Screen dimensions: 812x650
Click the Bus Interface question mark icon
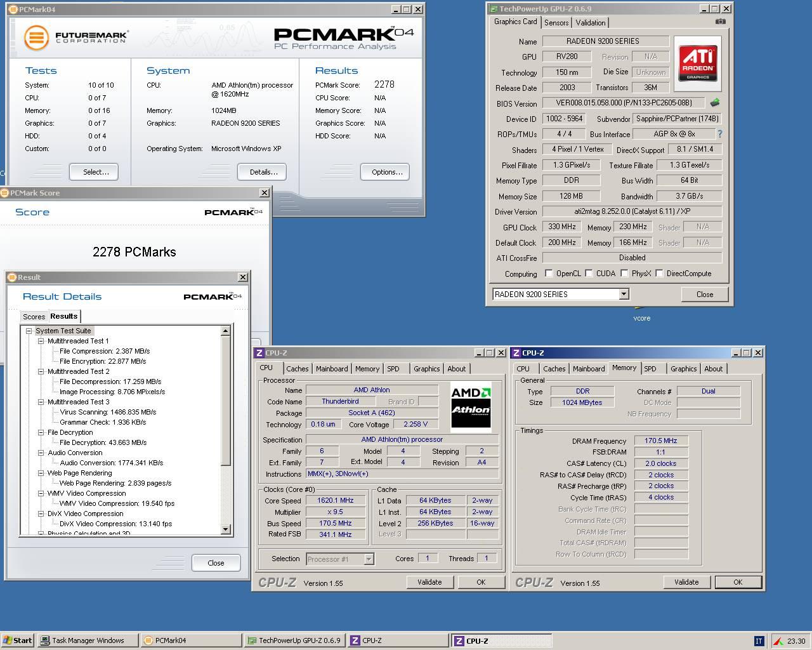[x=719, y=134]
